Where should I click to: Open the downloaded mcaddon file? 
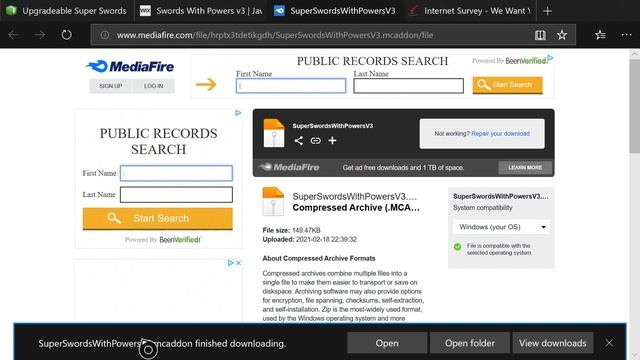(387, 343)
